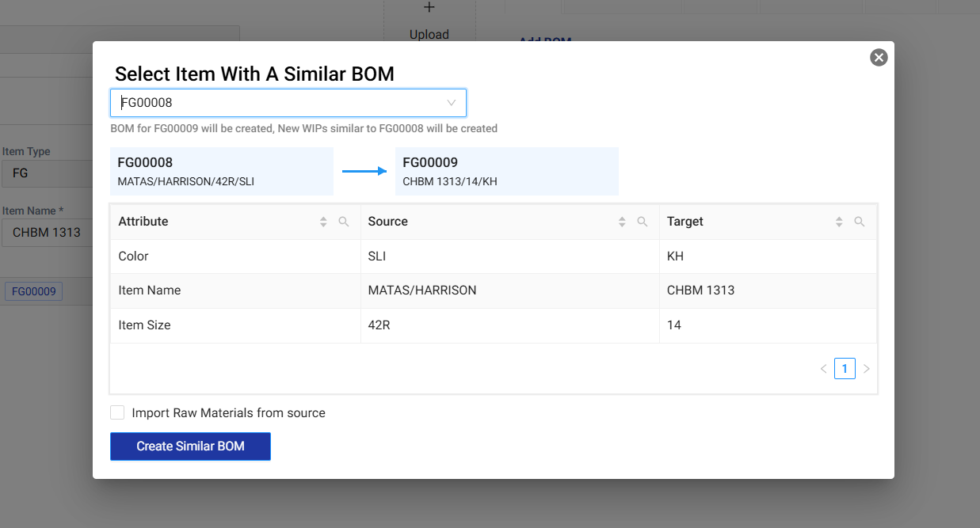The image size is (980, 528).
Task: Search within the Attribute column
Action: (x=344, y=222)
